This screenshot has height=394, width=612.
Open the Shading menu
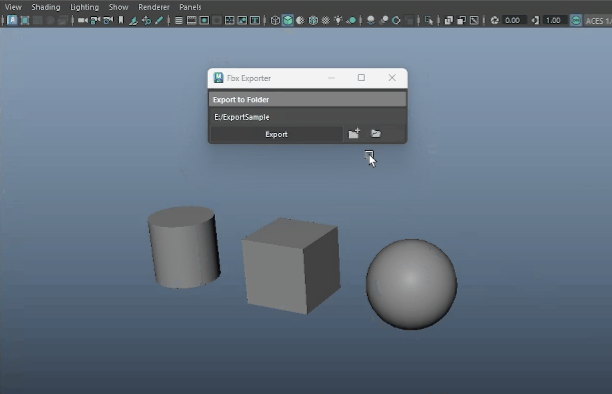click(46, 7)
